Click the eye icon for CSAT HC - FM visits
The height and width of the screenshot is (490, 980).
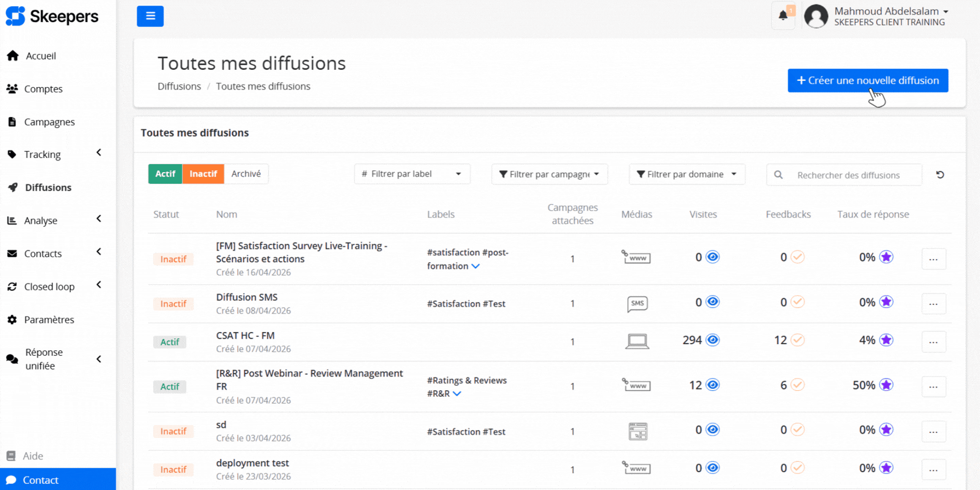(712, 340)
